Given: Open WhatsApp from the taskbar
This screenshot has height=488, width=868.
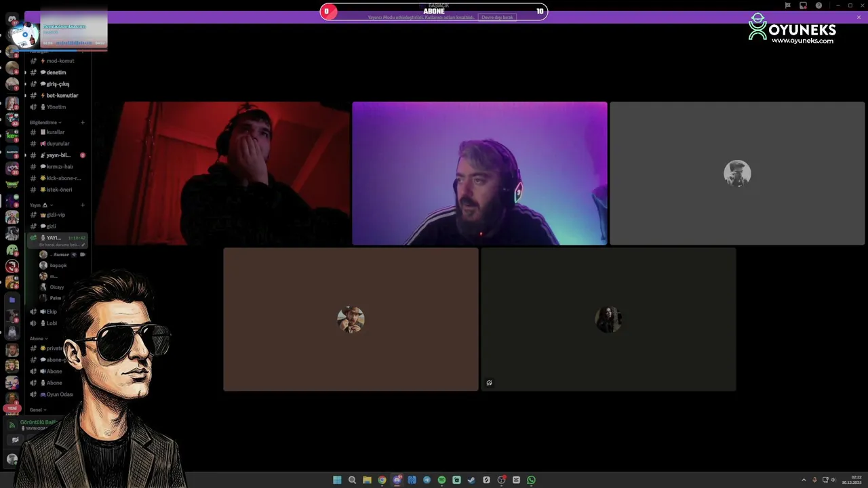Looking at the screenshot, I should click(531, 480).
